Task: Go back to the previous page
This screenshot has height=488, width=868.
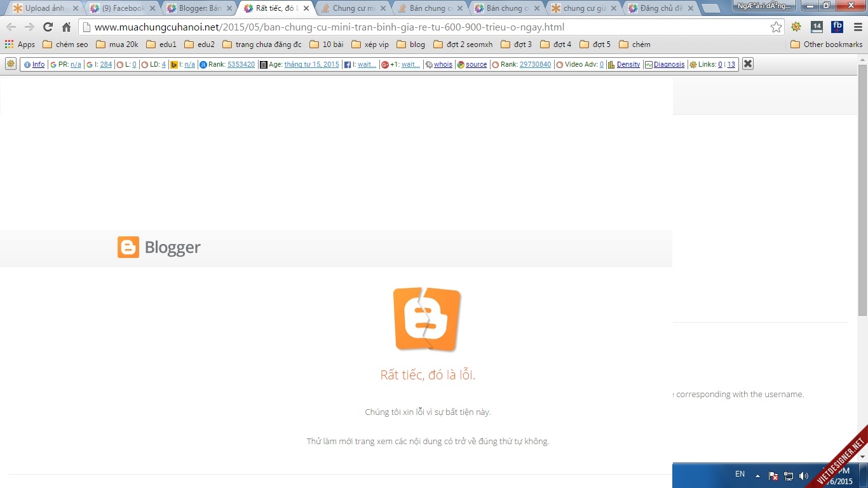Action: point(11,27)
